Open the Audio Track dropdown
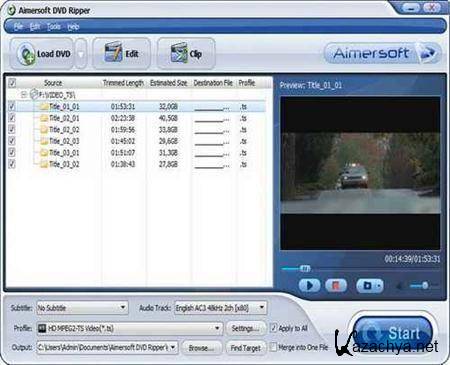Viewport: 450px width, 365px height. 262,307
